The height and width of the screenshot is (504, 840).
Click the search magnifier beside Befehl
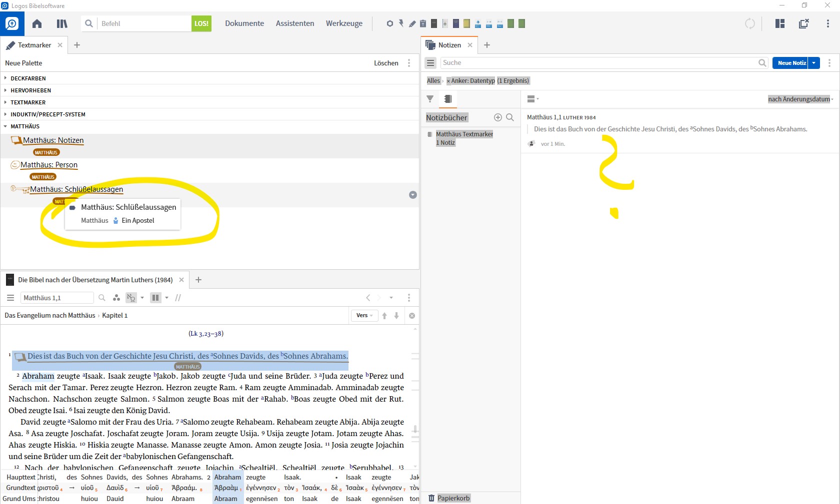click(89, 23)
